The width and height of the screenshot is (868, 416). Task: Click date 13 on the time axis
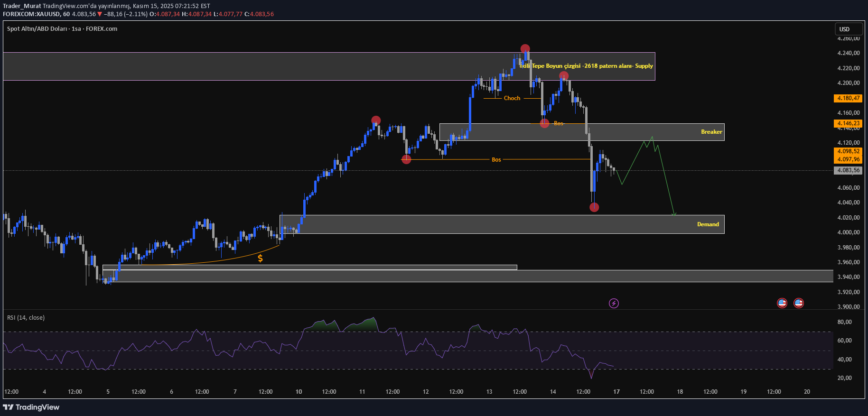click(x=489, y=392)
